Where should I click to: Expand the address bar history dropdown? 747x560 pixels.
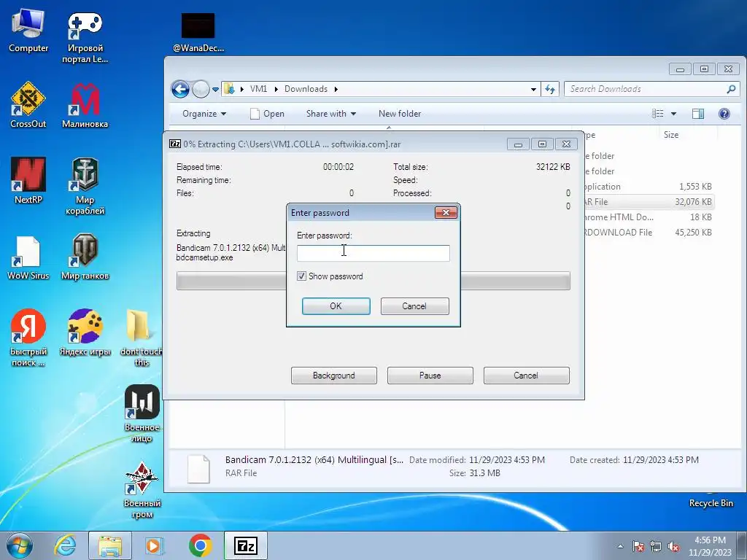click(533, 89)
